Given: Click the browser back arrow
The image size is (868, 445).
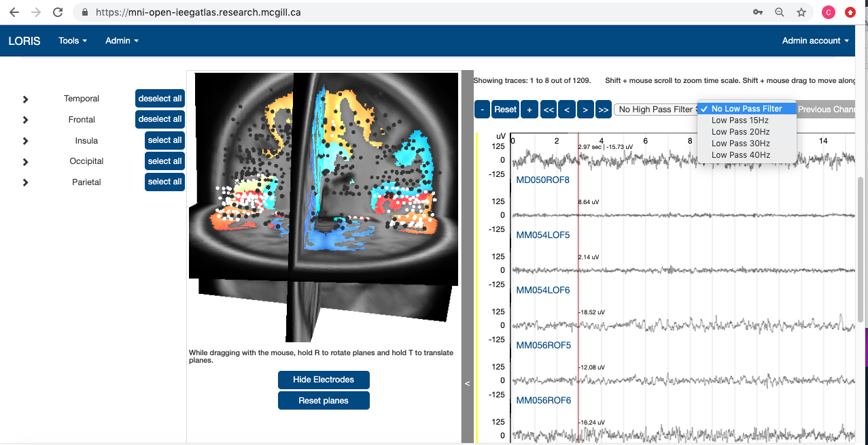Looking at the screenshot, I should click(x=14, y=12).
